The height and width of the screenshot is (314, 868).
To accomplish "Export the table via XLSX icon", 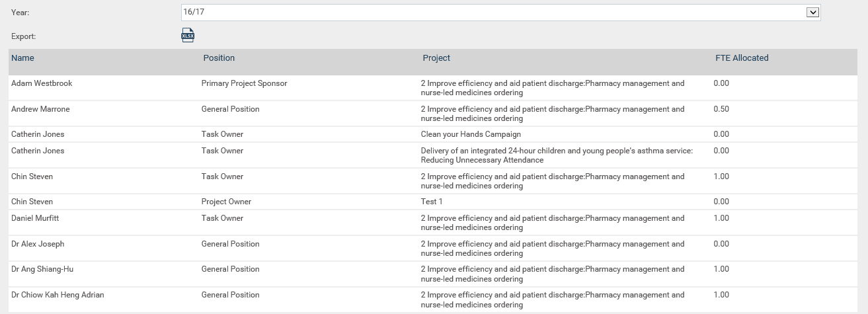I will pos(188,36).
